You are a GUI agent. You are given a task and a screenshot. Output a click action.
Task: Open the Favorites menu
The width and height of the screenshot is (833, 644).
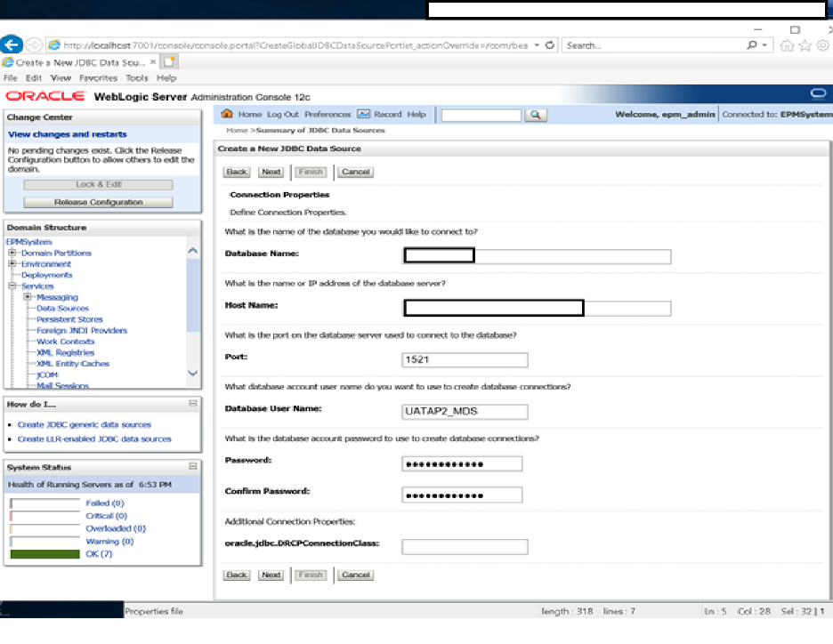98,78
